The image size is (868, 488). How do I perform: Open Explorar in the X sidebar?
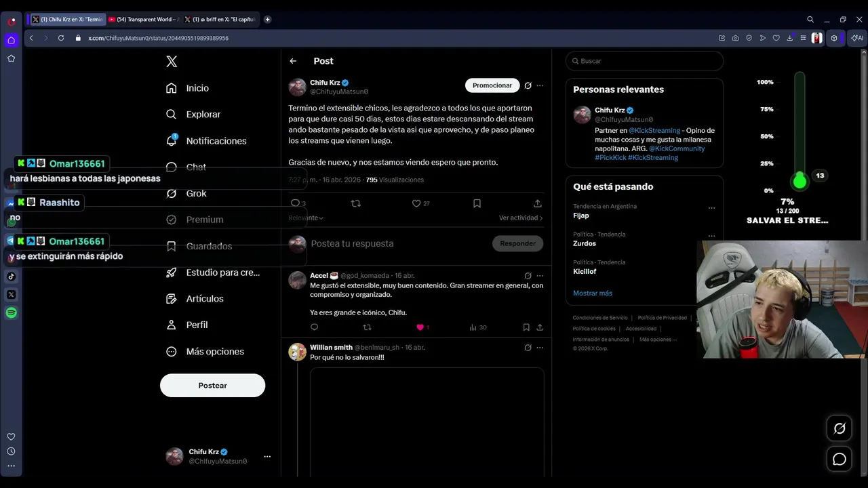pos(193,115)
